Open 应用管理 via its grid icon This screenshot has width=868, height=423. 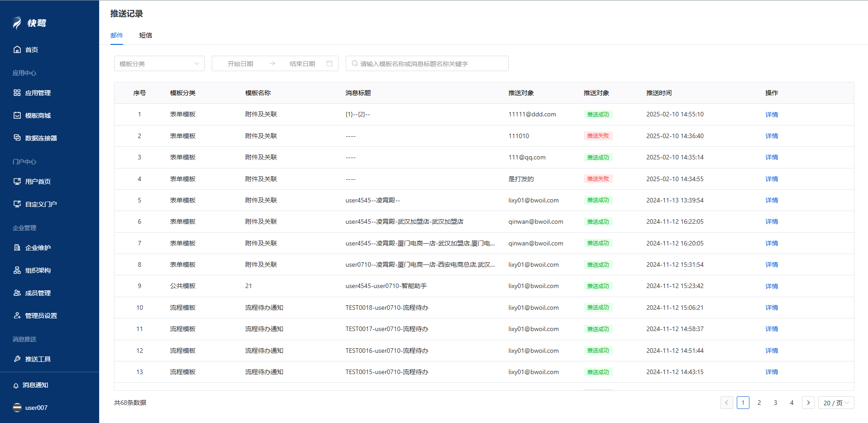[17, 93]
